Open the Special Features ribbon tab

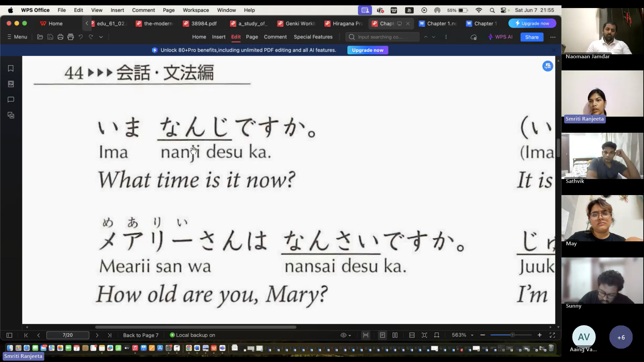click(x=313, y=37)
